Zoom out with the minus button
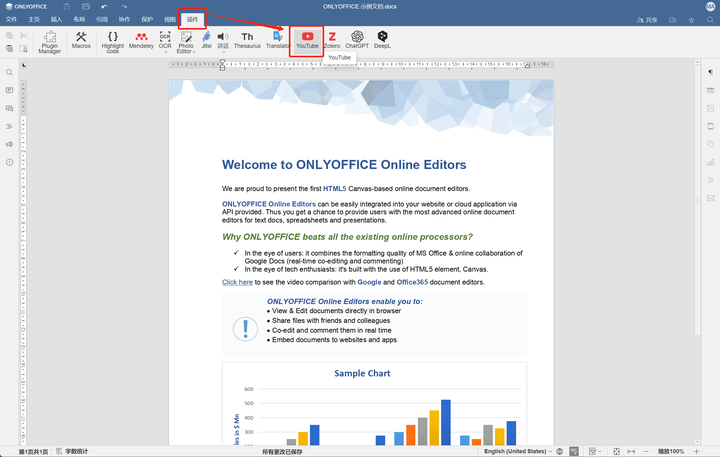 [x=646, y=451]
